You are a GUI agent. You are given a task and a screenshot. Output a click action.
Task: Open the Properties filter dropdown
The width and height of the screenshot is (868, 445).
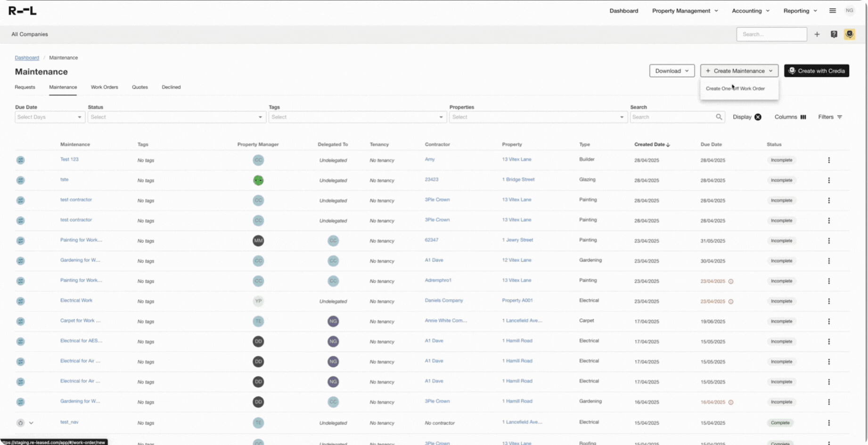[538, 117]
